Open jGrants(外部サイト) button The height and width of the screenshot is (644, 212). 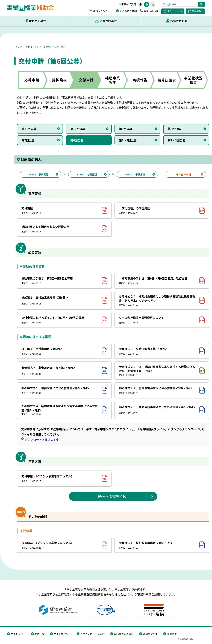coord(113,496)
